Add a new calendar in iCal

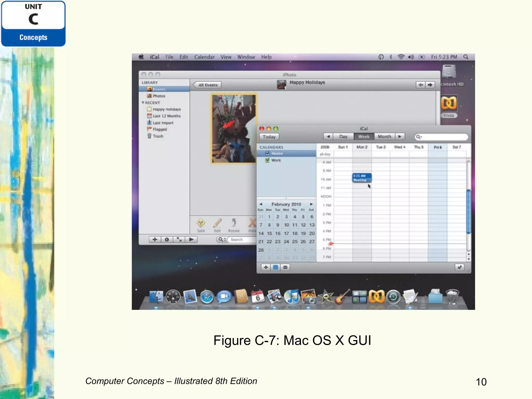tap(266, 267)
